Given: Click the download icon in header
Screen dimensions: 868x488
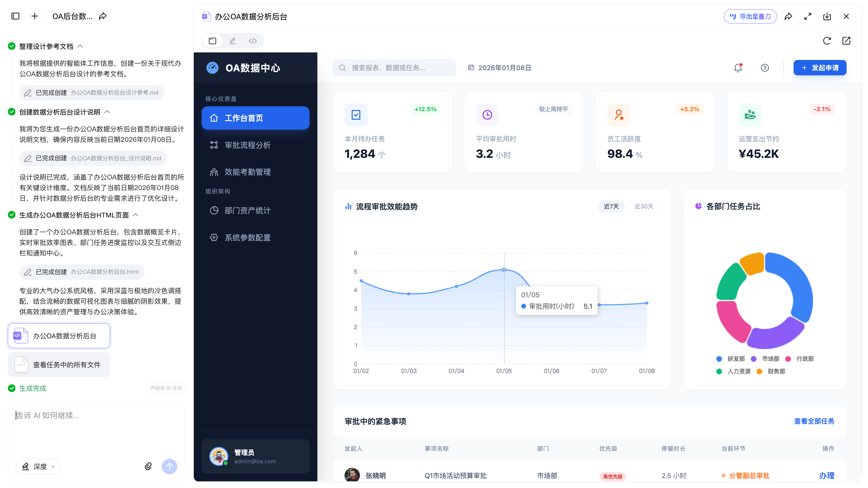Looking at the screenshot, I should tap(826, 16).
